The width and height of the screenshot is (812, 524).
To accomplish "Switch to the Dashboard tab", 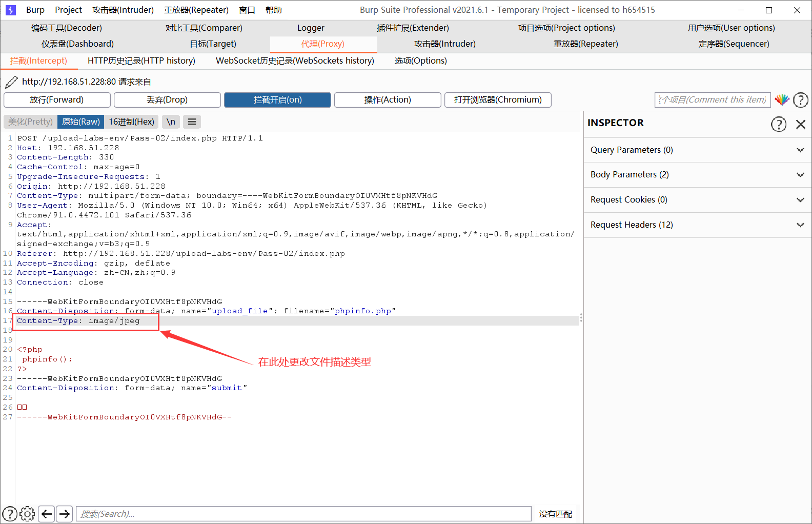I will point(77,44).
